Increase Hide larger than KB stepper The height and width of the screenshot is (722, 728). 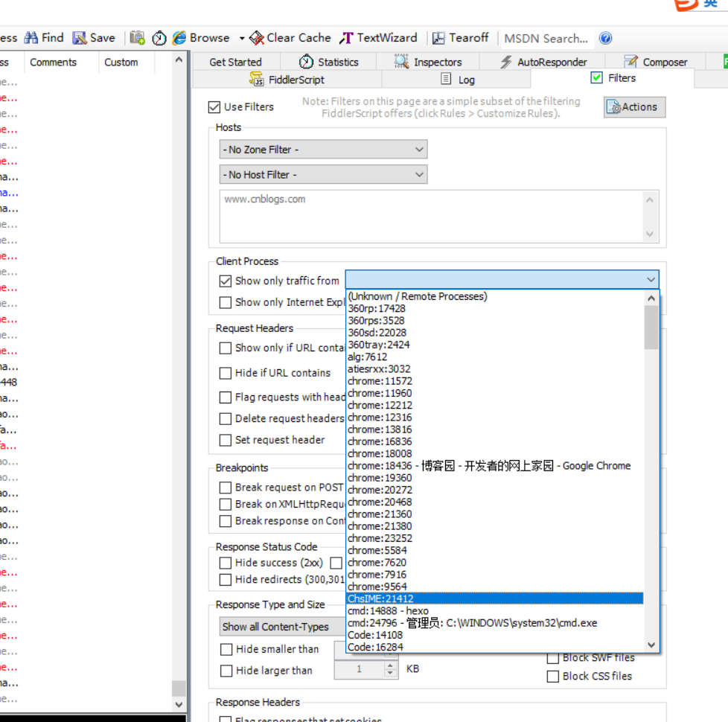391,665
